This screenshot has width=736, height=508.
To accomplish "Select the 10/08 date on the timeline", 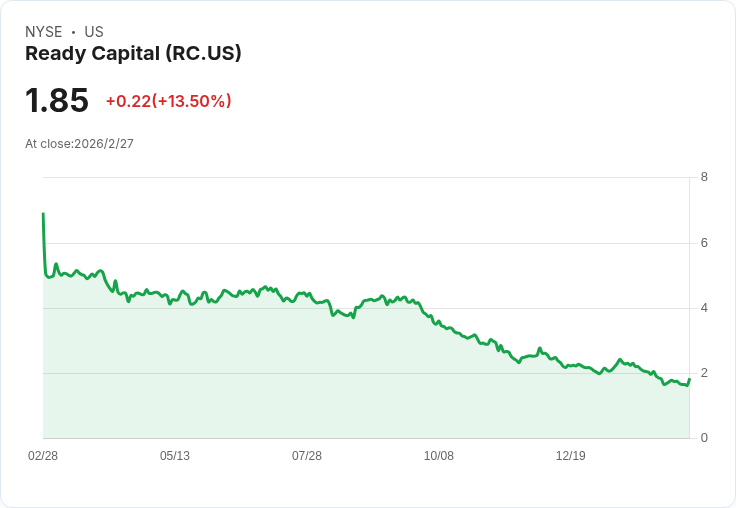I will click(x=439, y=456).
